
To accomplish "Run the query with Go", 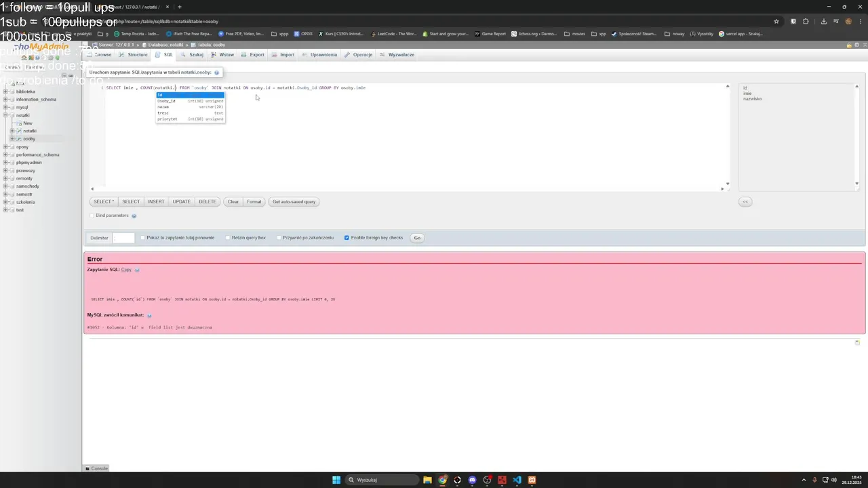I will click(417, 238).
